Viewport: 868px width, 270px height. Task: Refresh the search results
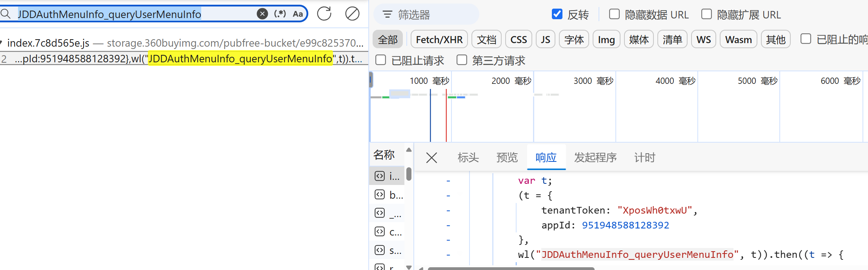coord(324,14)
